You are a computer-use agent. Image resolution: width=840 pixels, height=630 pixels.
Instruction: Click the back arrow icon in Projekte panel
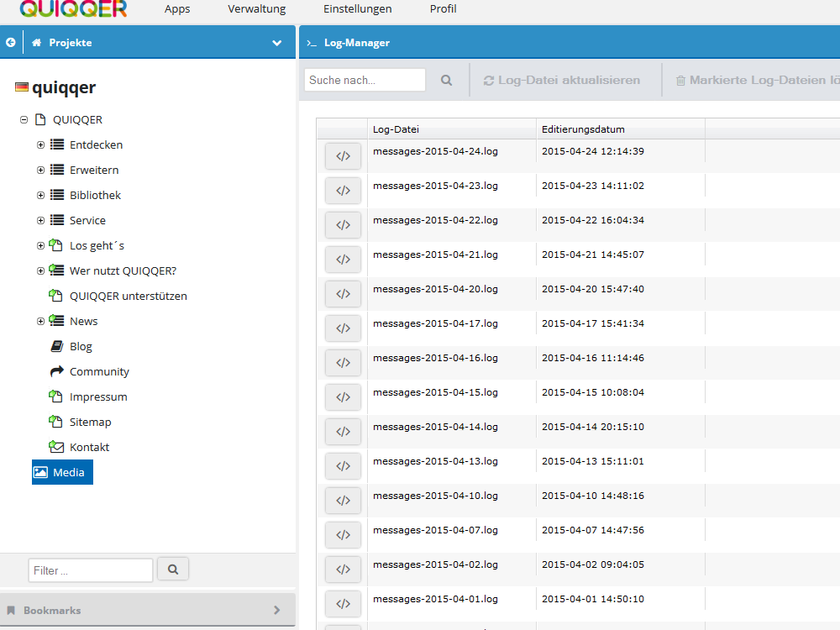pos(11,42)
